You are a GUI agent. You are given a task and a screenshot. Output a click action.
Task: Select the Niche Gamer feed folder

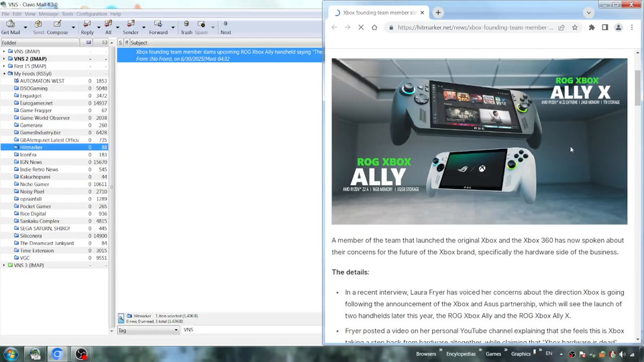(54, 184)
